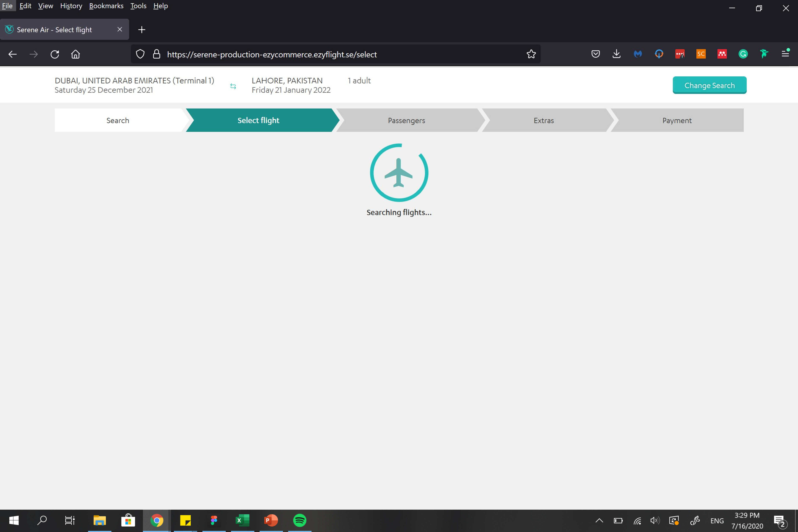Screen dimensions: 798x532
Task: Click the forward navigation arrow icon
Action: click(34, 54)
